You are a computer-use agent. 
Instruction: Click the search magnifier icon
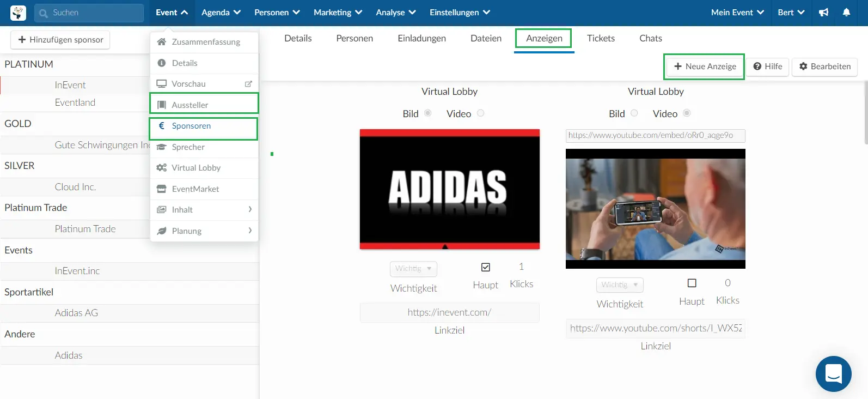click(44, 13)
